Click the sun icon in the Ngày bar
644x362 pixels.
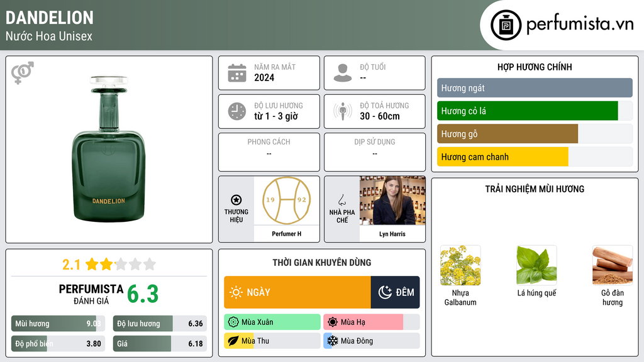(x=236, y=292)
